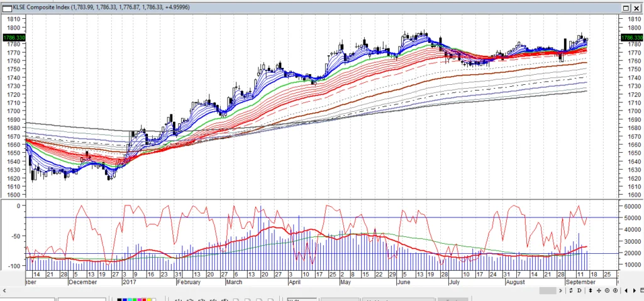Screen dimensions: 644x301
Task: Maximize the KLSE Composite Index chart window
Action: coord(626,8)
